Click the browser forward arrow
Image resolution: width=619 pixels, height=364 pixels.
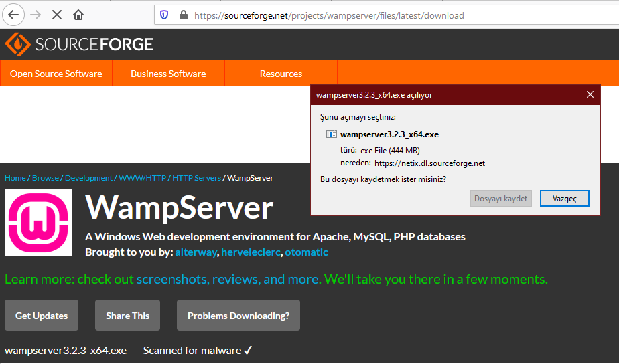coord(36,15)
